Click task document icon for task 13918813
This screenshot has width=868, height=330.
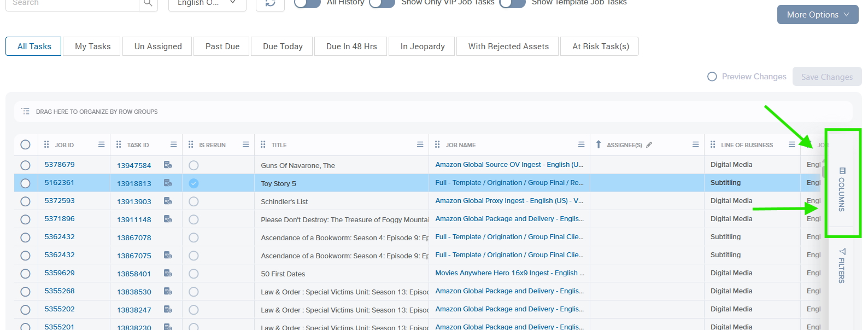pyautogui.click(x=168, y=183)
